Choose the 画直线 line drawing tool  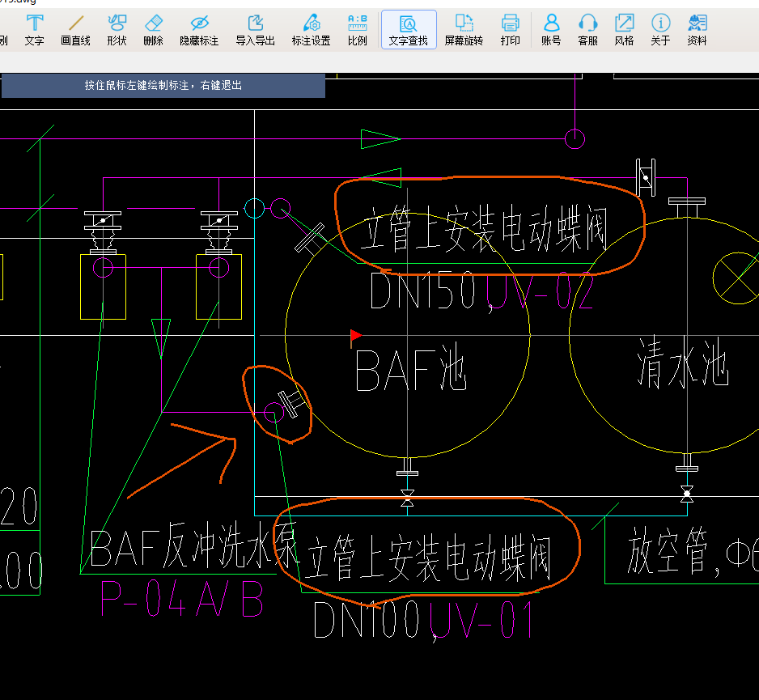(x=75, y=30)
